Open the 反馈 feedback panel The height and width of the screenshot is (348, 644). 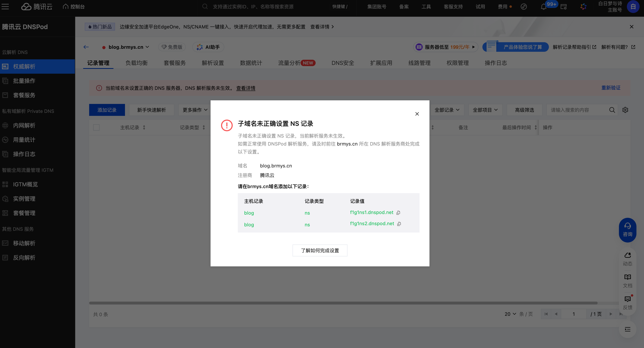tap(627, 303)
